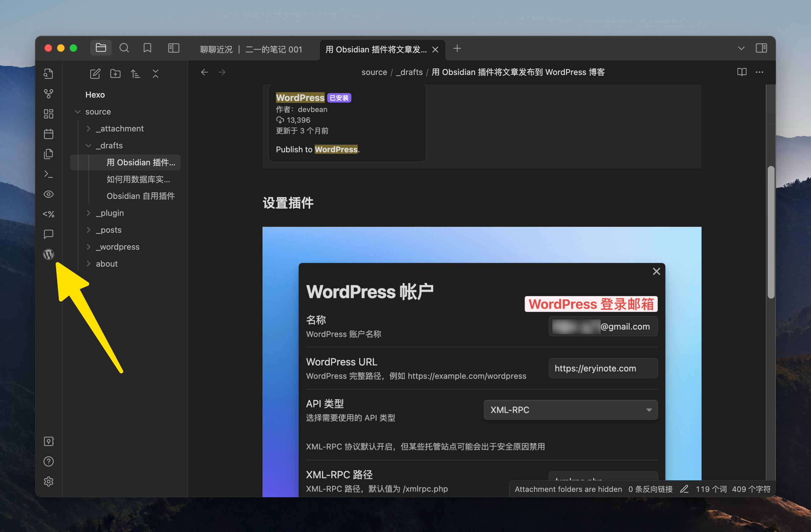Open the graph view from the ribbon
811x532 pixels.
[49, 94]
